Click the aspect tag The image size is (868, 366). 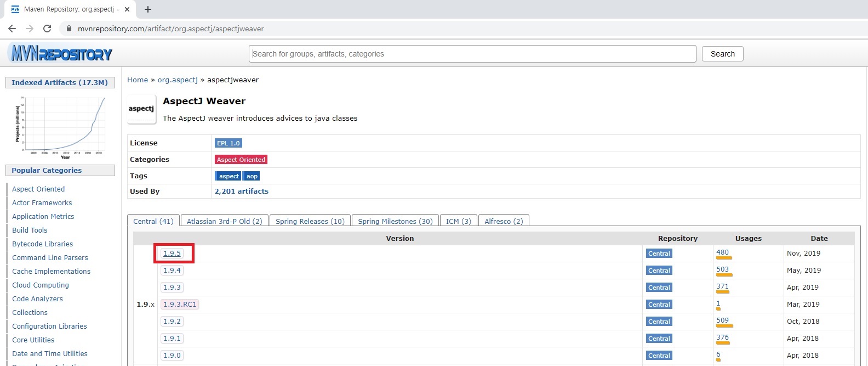pyautogui.click(x=229, y=176)
